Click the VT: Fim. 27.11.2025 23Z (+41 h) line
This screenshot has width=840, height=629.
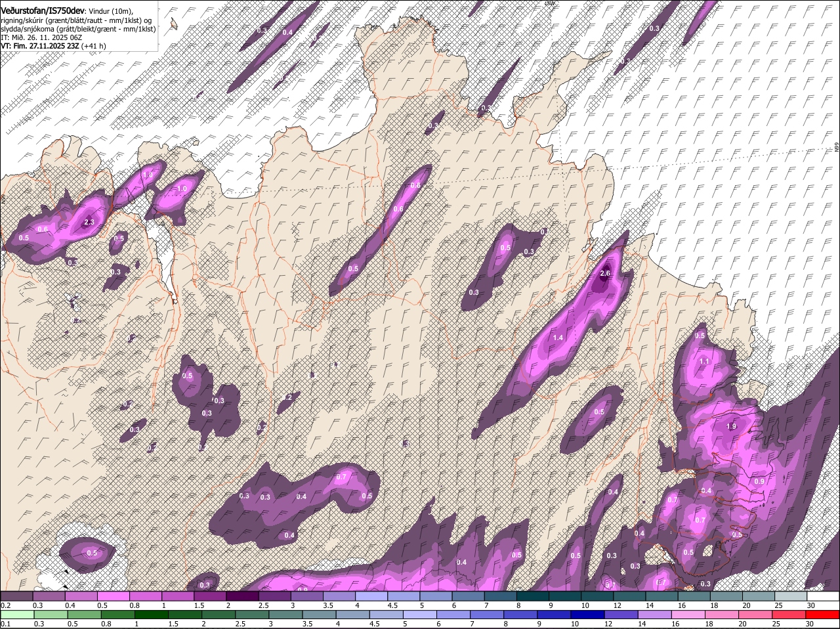53,46
